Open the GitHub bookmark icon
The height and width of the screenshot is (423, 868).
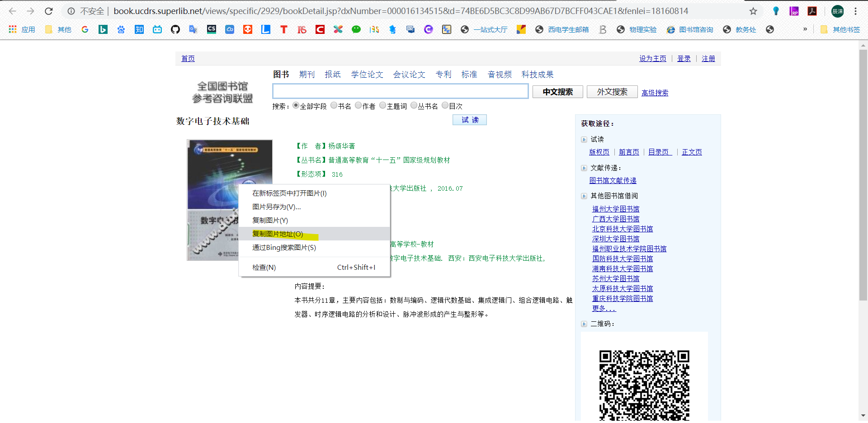click(x=175, y=29)
